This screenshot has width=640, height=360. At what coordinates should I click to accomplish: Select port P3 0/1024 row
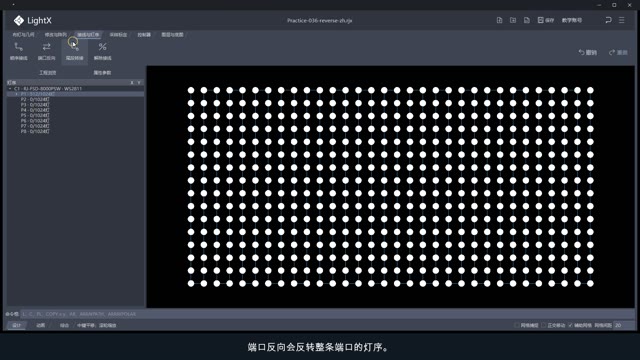35,104
